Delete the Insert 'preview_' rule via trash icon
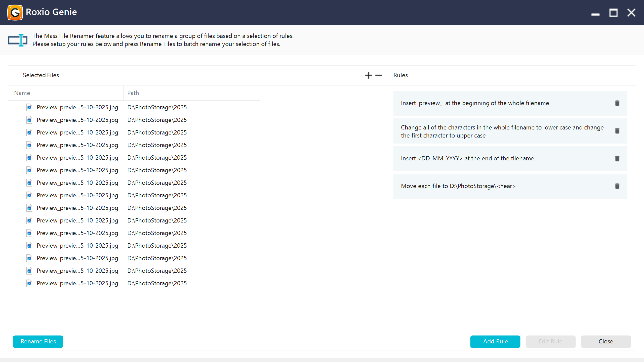Viewport: 644px width, 362px height. 617,103
